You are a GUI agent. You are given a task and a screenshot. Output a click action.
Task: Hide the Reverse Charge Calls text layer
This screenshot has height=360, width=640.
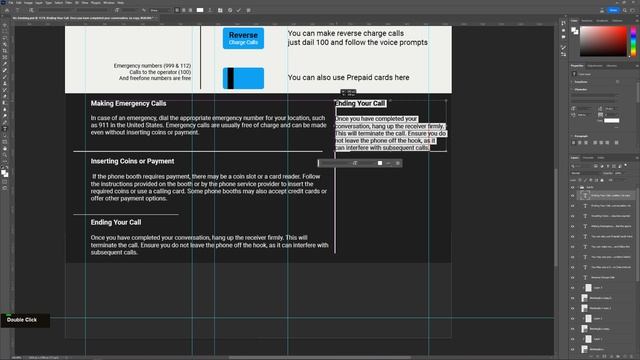pos(573,278)
